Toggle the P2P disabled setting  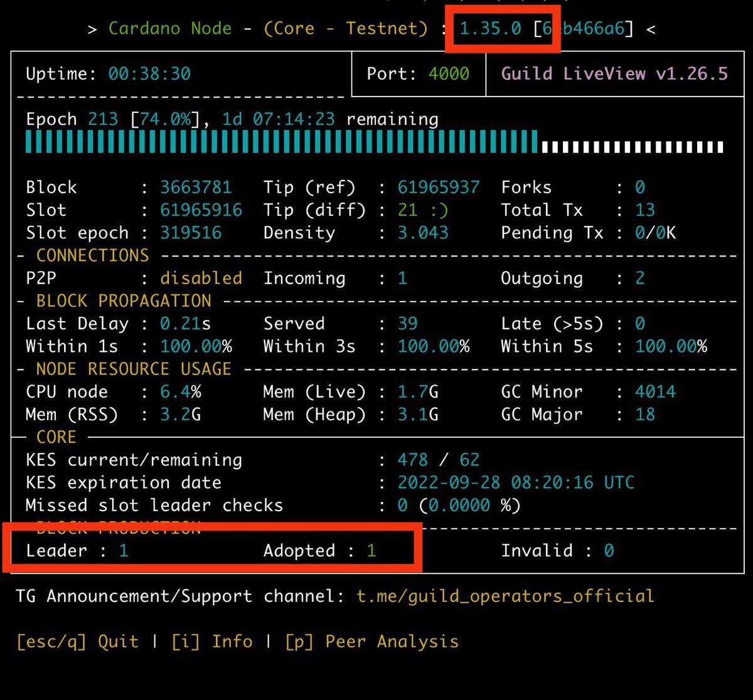[x=201, y=278]
